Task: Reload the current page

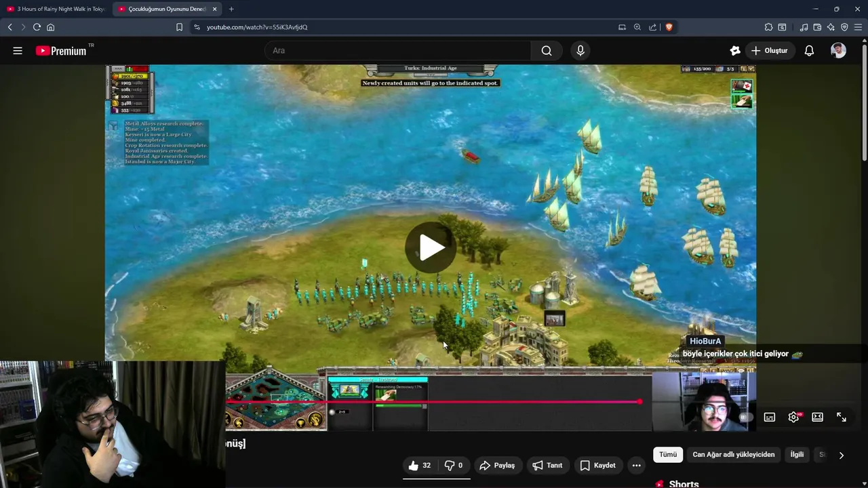Action: 37,27
